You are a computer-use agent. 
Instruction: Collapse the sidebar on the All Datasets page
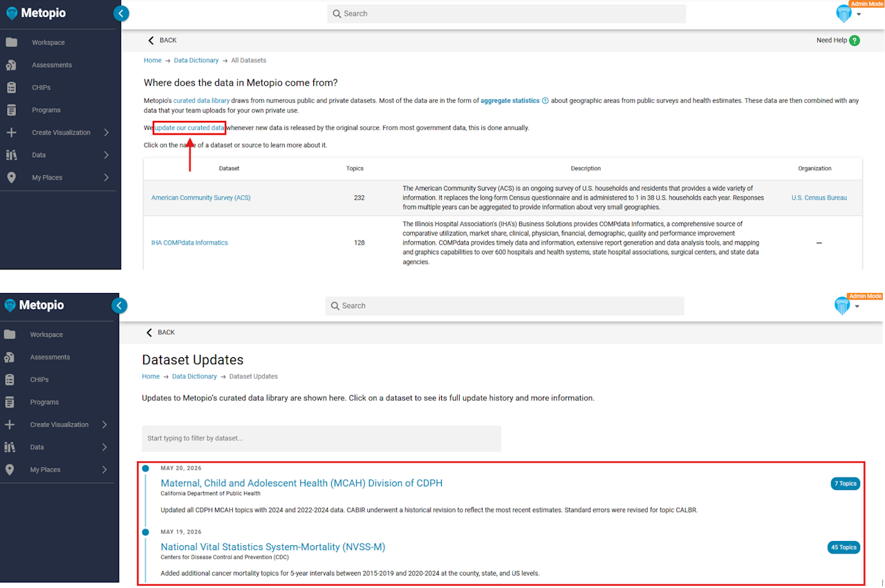121,13
